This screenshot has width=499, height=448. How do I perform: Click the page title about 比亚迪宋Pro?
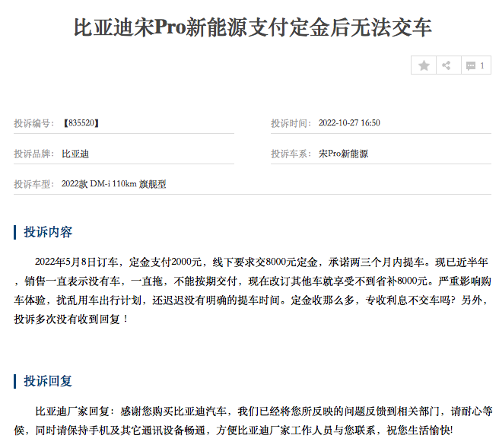click(253, 28)
